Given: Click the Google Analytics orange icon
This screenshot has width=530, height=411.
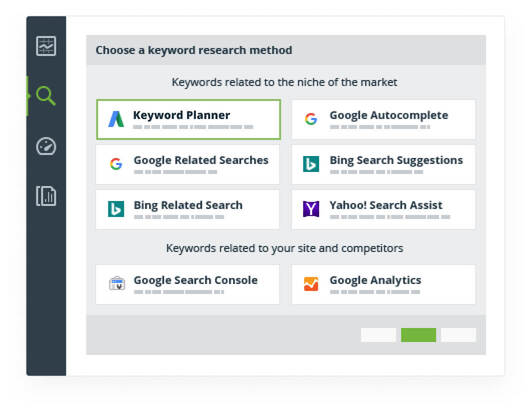Looking at the screenshot, I should click(311, 284).
